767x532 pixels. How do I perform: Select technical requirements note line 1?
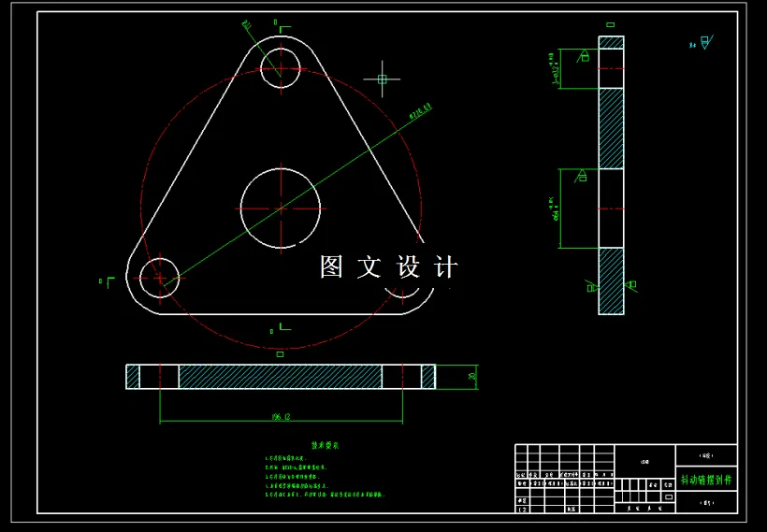tap(285, 459)
